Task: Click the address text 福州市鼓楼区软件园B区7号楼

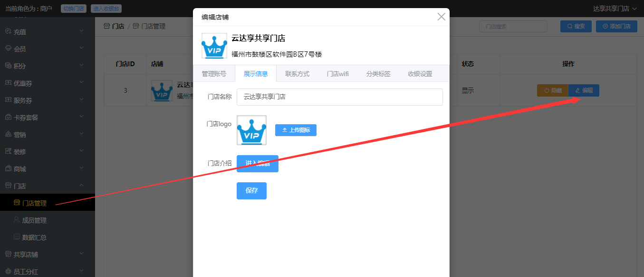Action: coord(277,54)
